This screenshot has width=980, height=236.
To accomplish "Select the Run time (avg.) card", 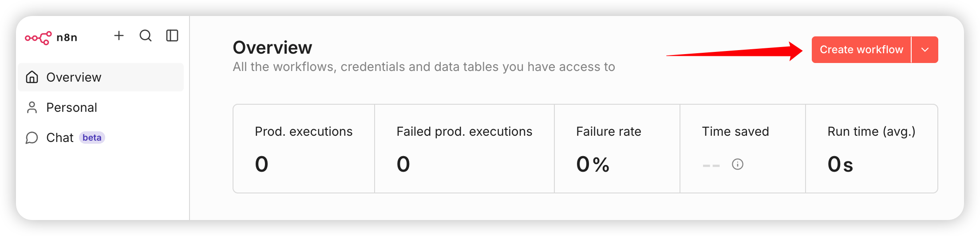I will click(871, 149).
